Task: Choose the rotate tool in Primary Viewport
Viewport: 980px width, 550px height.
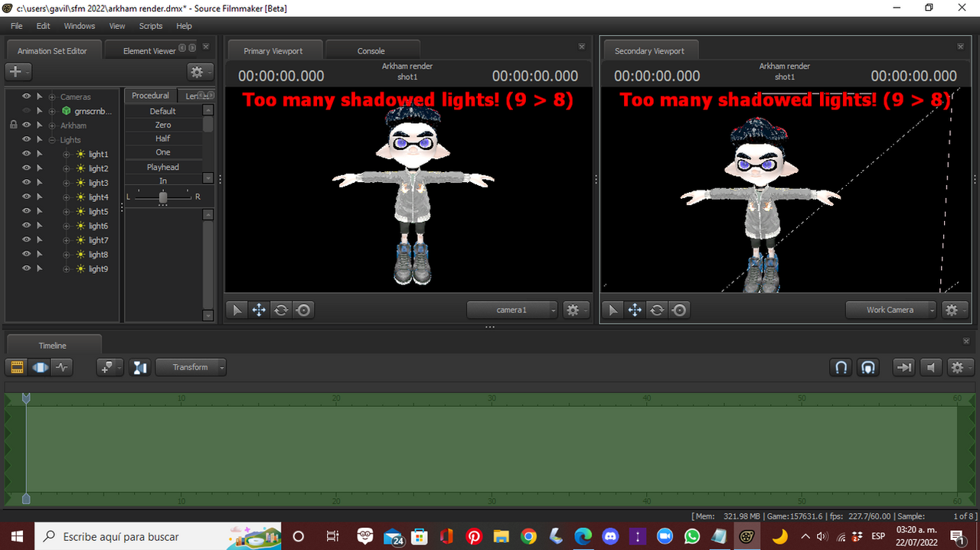Action: click(x=281, y=310)
